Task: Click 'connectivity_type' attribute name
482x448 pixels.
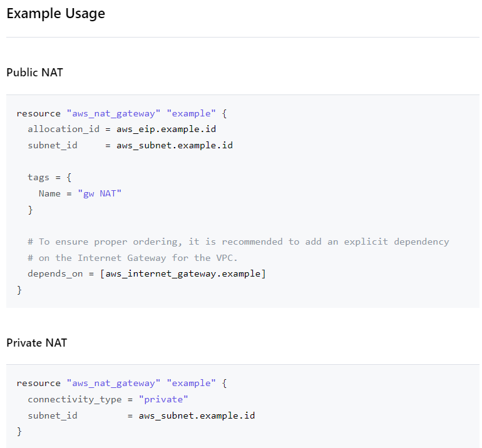Action: [x=74, y=399]
